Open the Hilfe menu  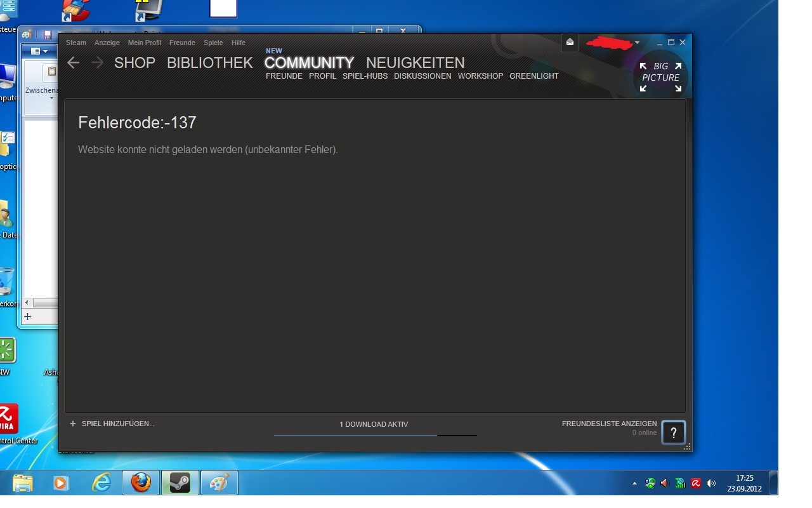point(239,43)
